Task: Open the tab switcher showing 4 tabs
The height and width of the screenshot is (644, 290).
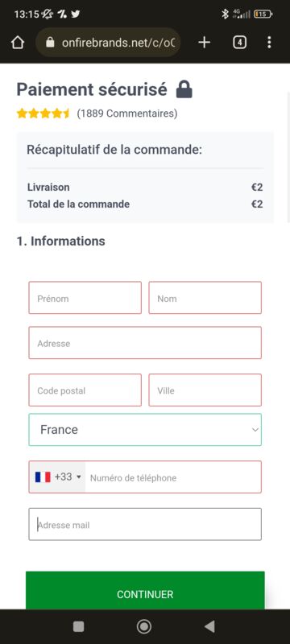Action: [239, 43]
